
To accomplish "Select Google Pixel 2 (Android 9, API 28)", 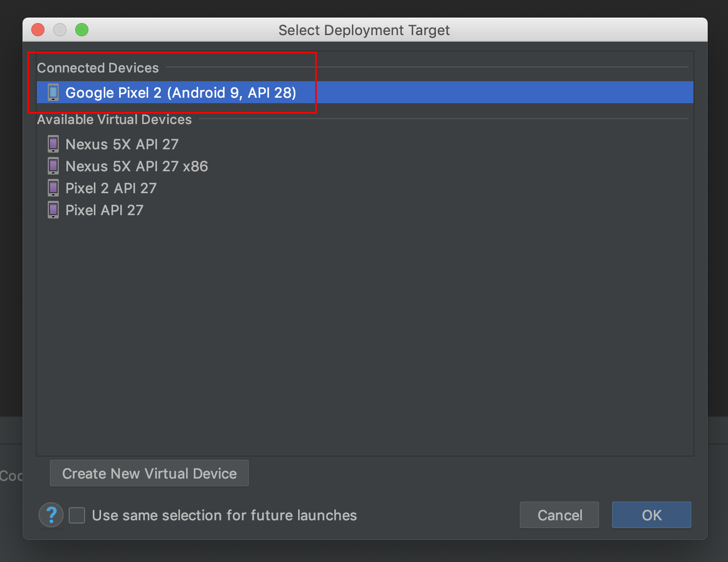I will (x=181, y=93).
